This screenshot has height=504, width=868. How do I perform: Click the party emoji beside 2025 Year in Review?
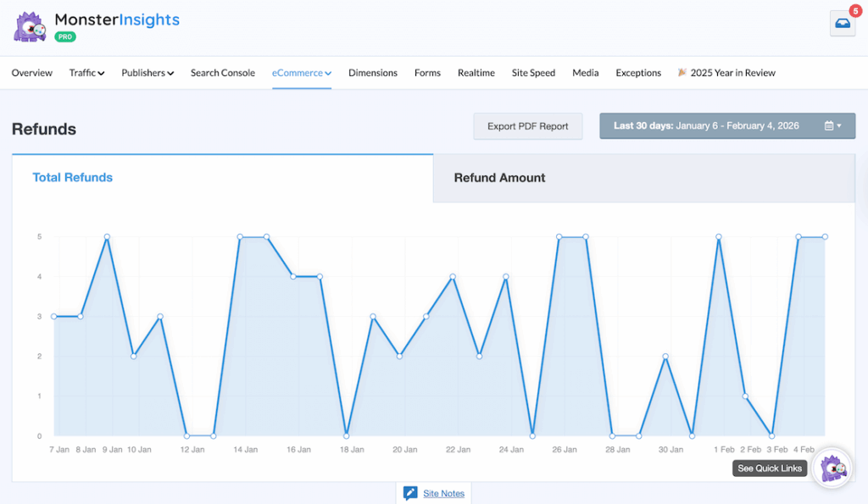click(683, 73)
